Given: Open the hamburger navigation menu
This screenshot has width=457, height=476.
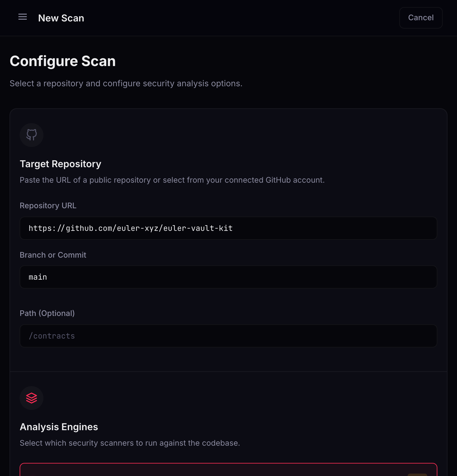Looking at the screenshot, I should click(x=23, y=17).
